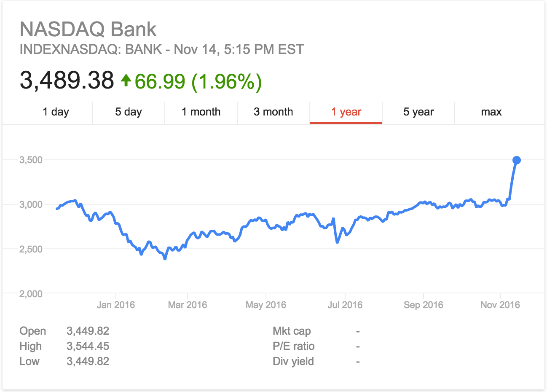Click the Mar 2016 axis label
547x392 pixels.
tap(188, 305)
